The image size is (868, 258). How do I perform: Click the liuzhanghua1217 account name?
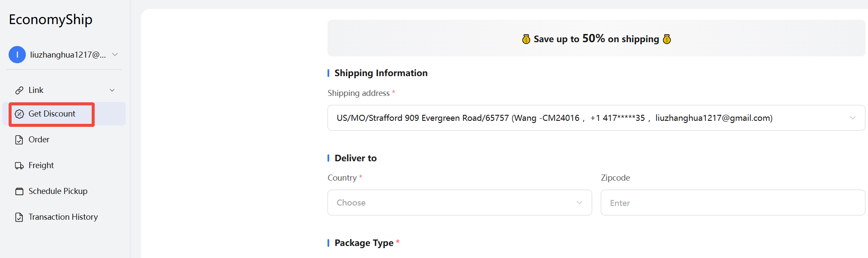click(x=68, y=55)
